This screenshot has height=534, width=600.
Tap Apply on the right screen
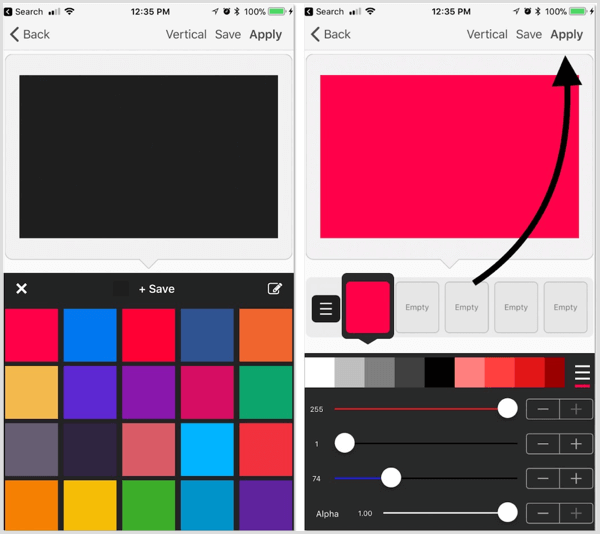[566, 35]
